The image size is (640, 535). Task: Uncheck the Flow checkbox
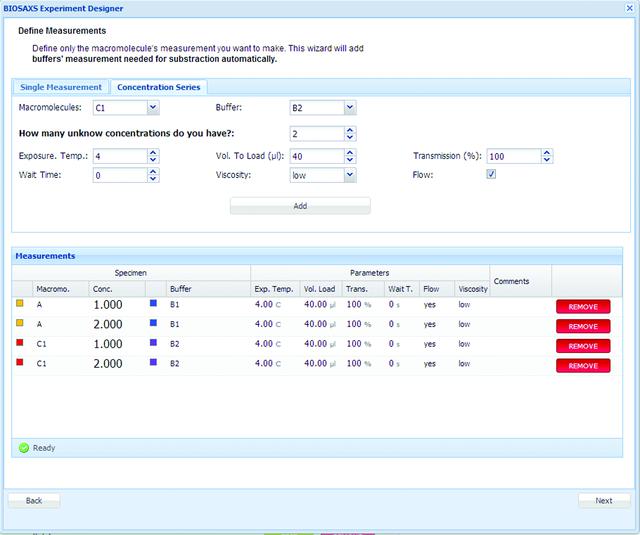pyautogui.click(x=491, y=174)
